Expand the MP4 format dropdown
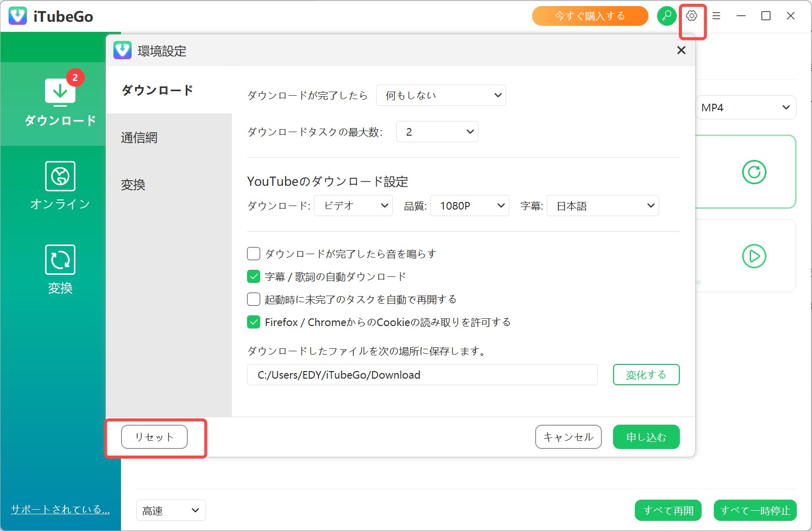This screenshot has width=812, height=531. [746, 107]
